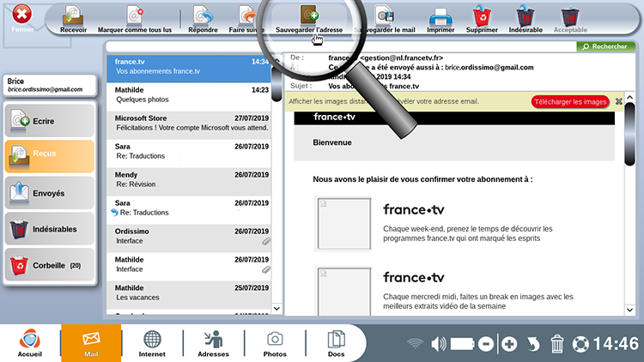This screenshot has height=362, width=644.
Task: Save the sender via Sauvegarder l'adresse
Action: (309, 19)
